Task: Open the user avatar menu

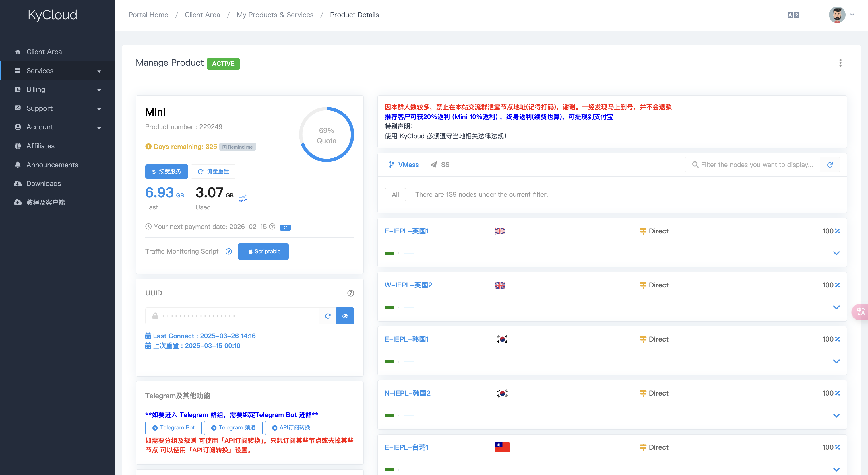Action: 841,15
